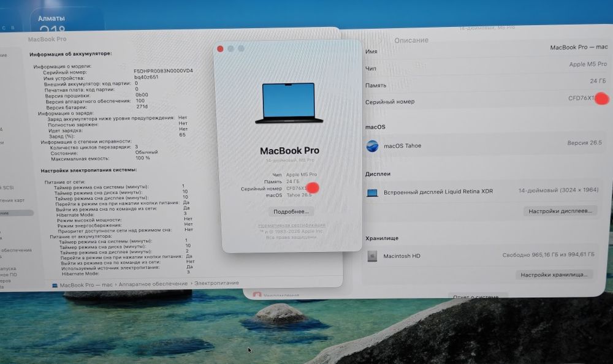
Task: Click the Дисплеи section heading
Action: click(378, 174)
